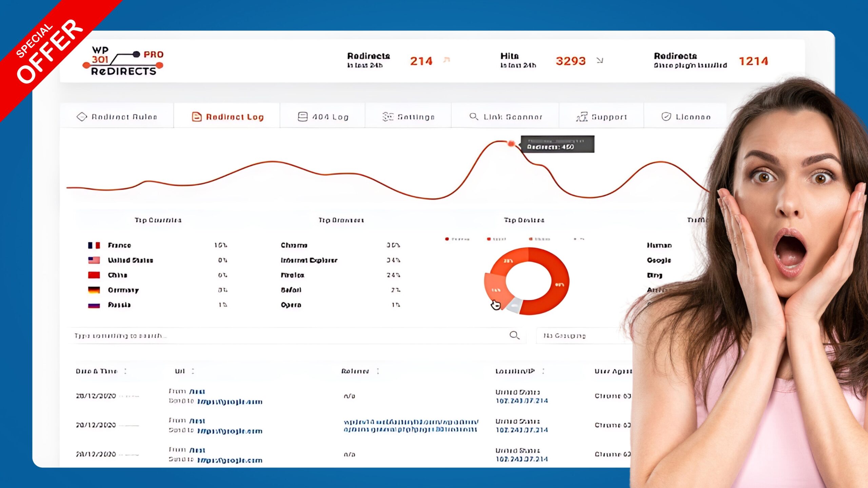
Task: Open the redirect URL link in first log row
Action: [x=230, y=402]
